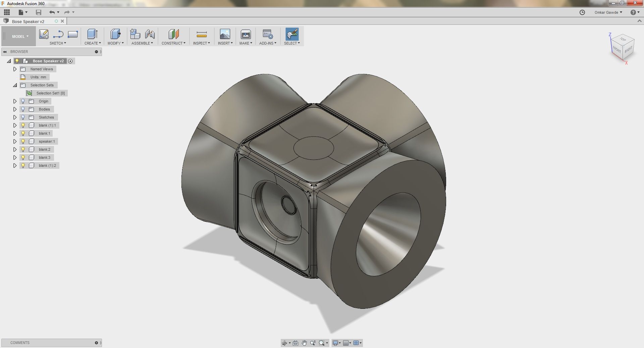The width and height of the screenshot is (644, 348).
Task: Click the Pan hand tool
Action: click(304, 343)
